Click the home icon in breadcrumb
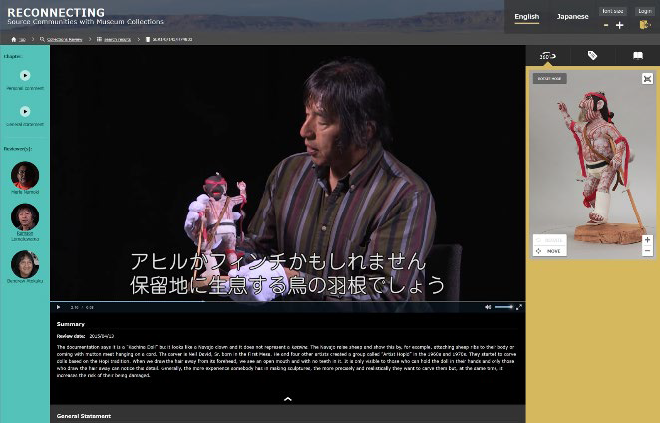The image size is (660, 423). 16,39
